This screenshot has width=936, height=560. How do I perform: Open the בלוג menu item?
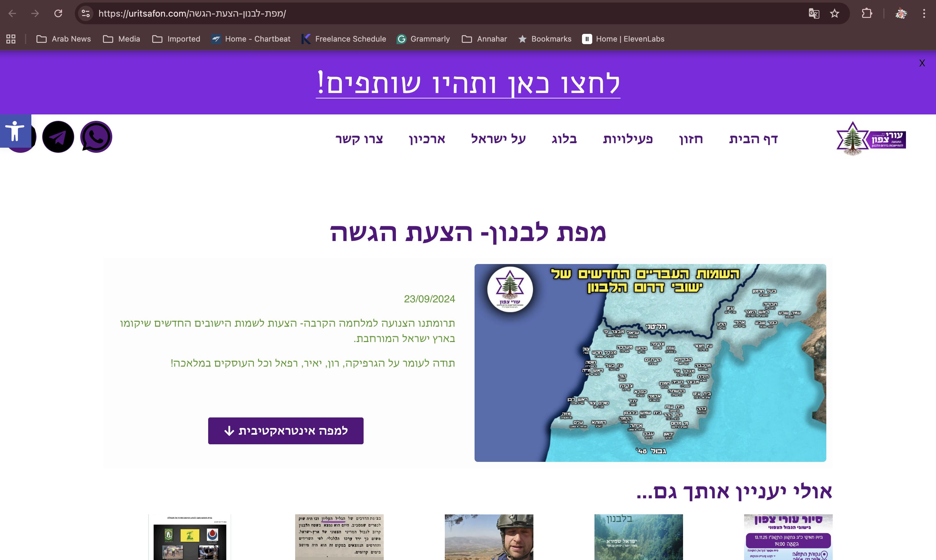(564, 138)
